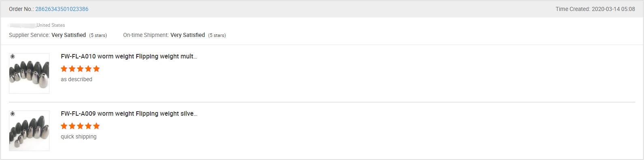Select the first star of FW-FL-A010 rating

coord(64,69)
